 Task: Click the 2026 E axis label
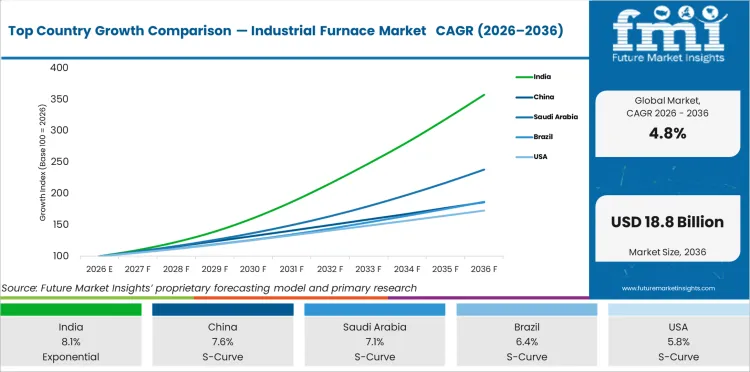[x=99, y=269]
